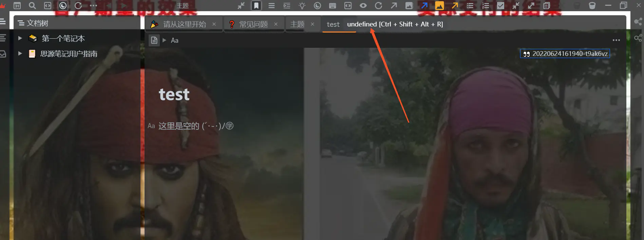Toggle the eye visibility icon

[363, 5]
